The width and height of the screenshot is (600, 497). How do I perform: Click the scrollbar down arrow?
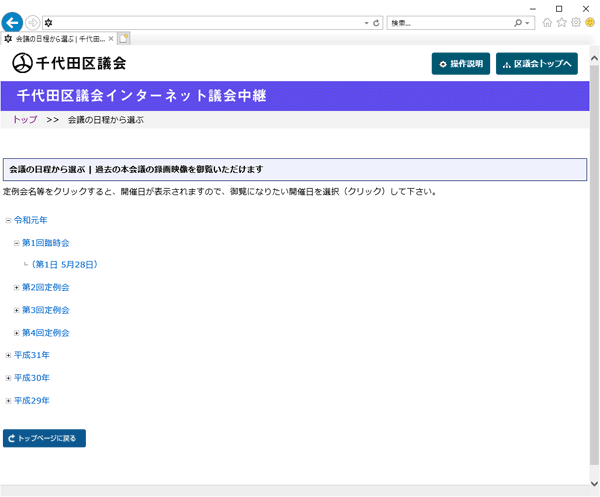click(594, 483)
